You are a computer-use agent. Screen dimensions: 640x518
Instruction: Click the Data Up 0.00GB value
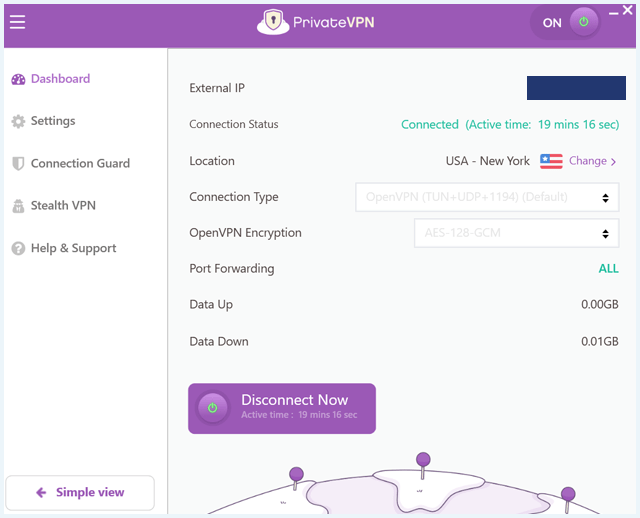(x=600, y=305)
